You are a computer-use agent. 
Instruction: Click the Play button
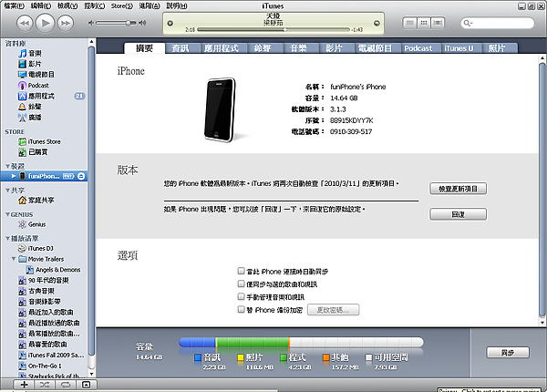pyautogui.click(x=45, y=23)
